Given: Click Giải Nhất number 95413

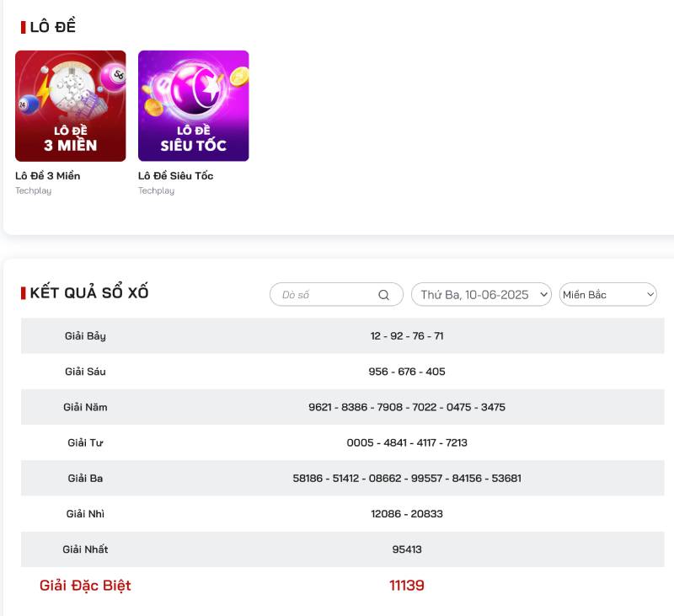Looking at the screenshot, I should point(407,549).
